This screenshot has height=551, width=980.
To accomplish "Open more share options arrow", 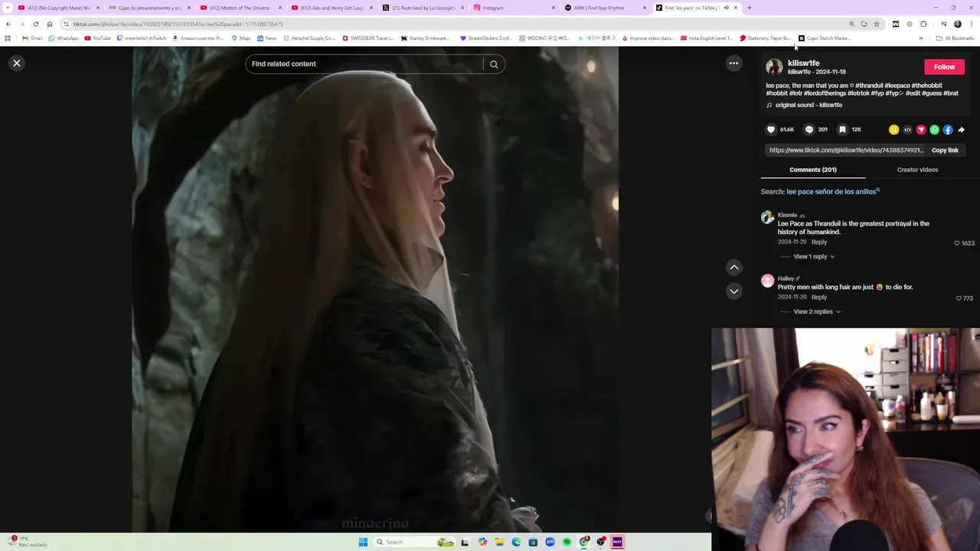I will coord(962,130).
